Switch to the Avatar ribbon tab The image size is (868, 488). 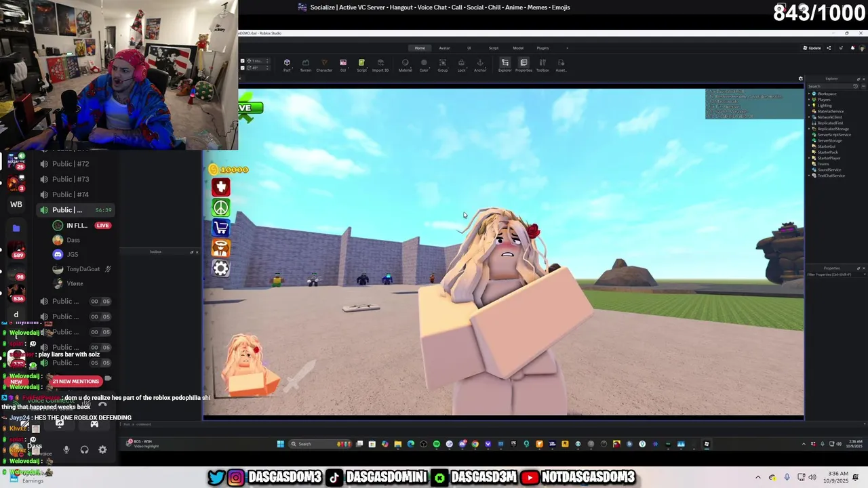coord(444,48)
